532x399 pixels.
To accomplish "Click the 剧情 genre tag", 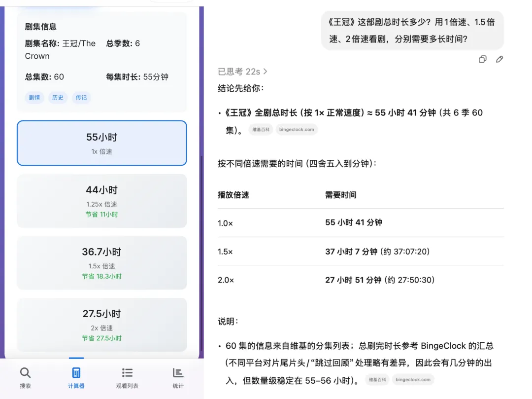I will [x=34, y=97].
